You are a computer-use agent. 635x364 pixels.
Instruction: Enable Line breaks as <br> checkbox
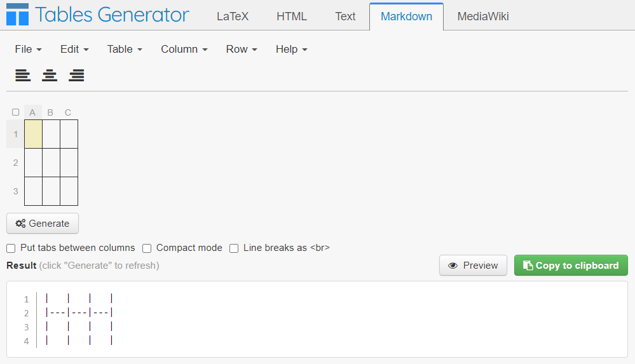pyautogui.click(x=234, y=248)
